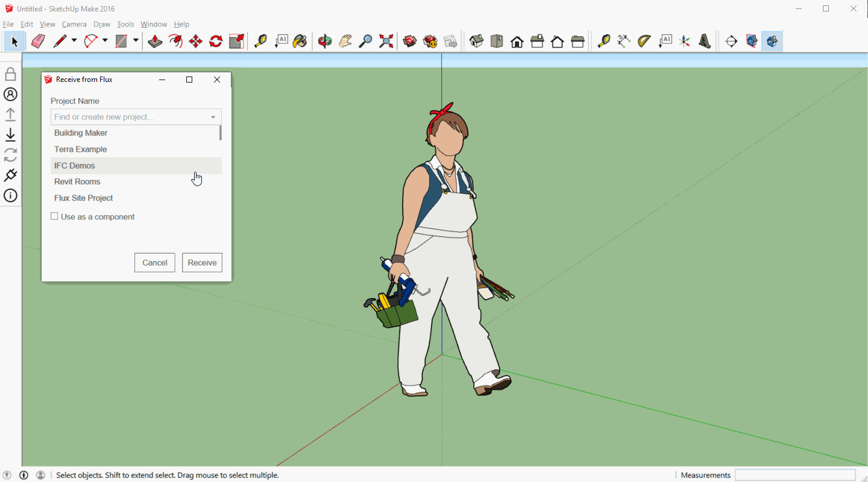This screenshot has height=482, width=868.
Task: Click the Flux sync refresh icon
Action: click(10, 155)
